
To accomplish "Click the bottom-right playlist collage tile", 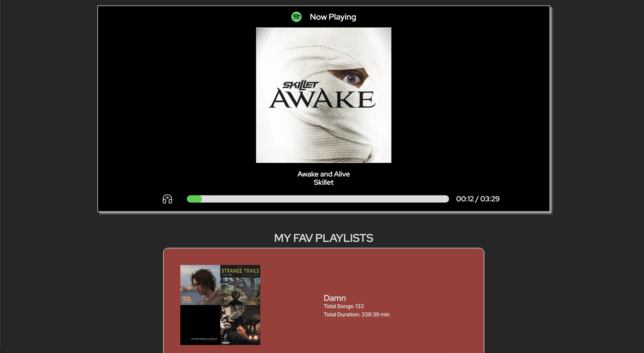I will pos(240,325).
